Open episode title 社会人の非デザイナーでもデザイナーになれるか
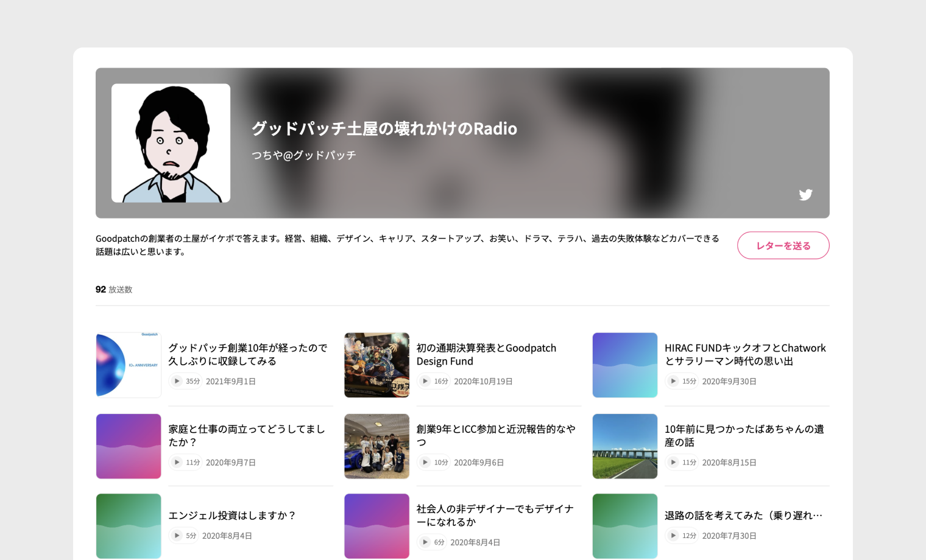 pyautogui.click(x=495, y=516)
